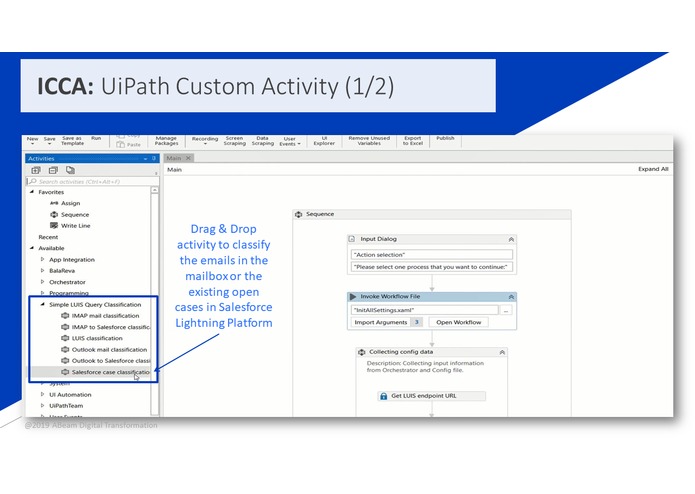Click the Collapse All icon in Activities panel
Viewport: 695px width, 494px height.
[x=53, y=170]
